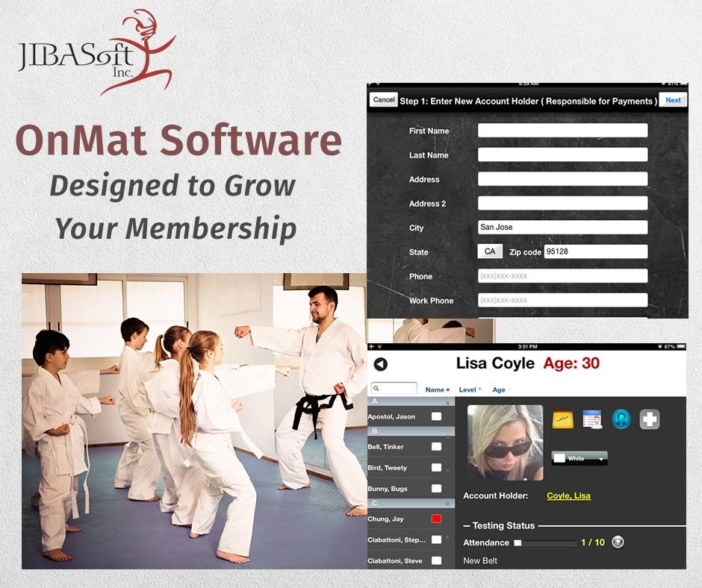Select Ciabattoni, Steve in the student list
Image resolution: width=702 pixels, height=588 pixels.
tap(395, 560)
